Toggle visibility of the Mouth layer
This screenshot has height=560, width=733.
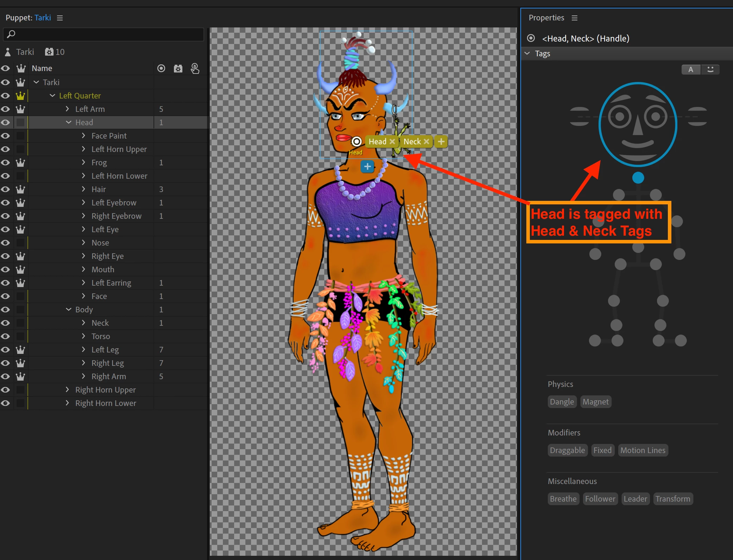(5, 269)
